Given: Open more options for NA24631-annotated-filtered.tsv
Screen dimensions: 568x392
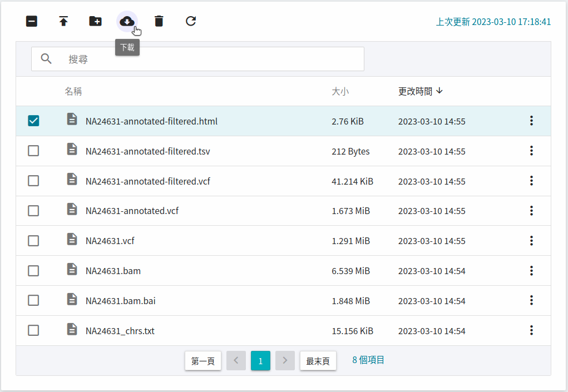Looking at the screenshot, I should 531,151.
